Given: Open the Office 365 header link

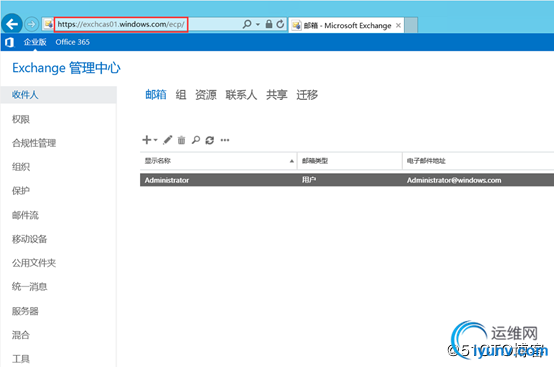Looking at the screenshot, I should coord(72,42).
